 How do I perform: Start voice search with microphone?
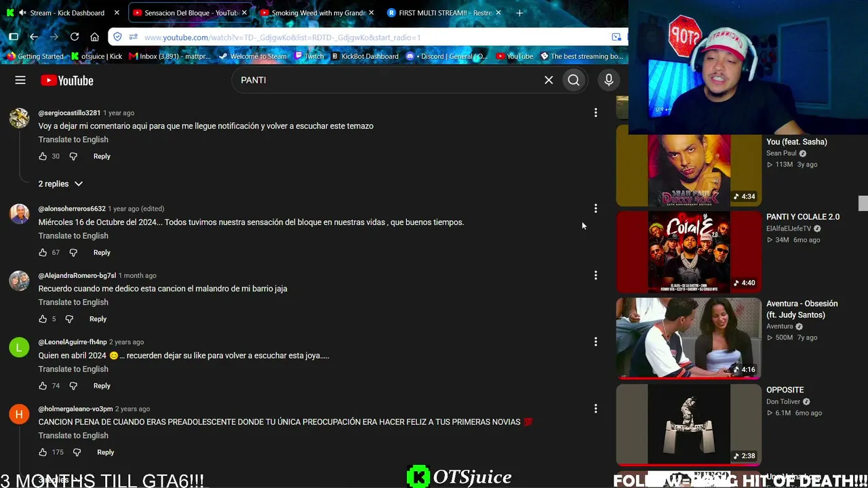tap(609, 80)
